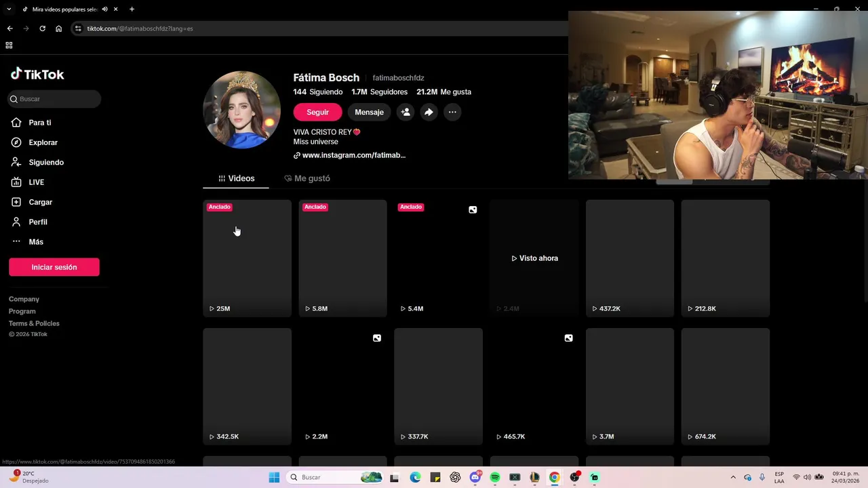
Task: Click the taskbar Buscar search box
Action: pyautogui.click(x=335, y=477)
